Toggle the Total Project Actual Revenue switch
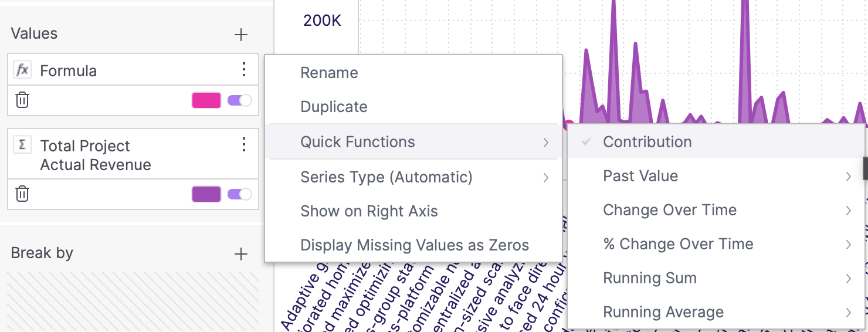The image size is (868, 332). pos(239,194)
